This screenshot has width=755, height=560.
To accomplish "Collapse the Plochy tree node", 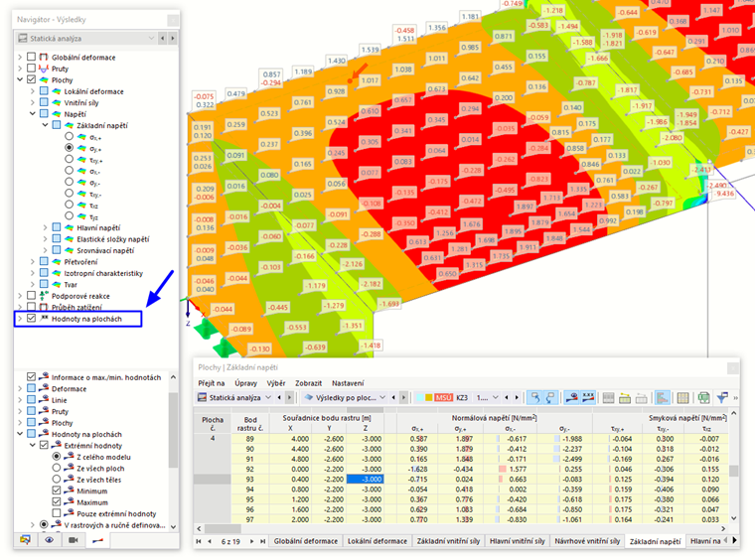I will (x=20, y=79).
